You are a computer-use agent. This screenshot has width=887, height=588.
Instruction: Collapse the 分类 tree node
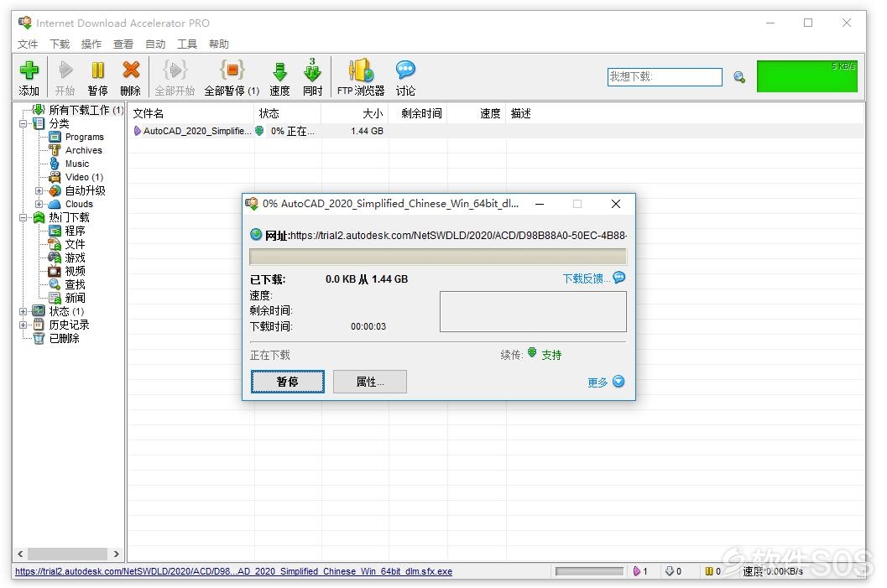tap(23, 123)
